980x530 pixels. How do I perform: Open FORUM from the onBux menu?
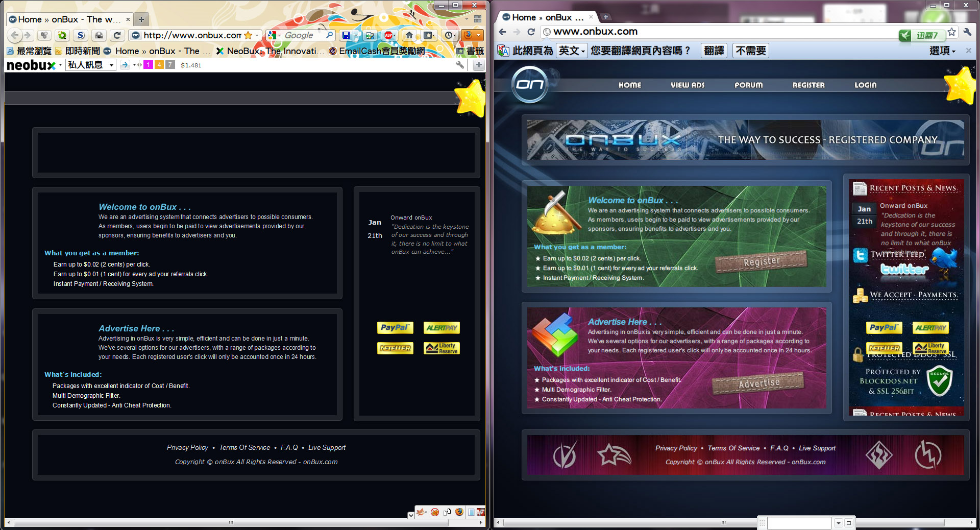749,85
